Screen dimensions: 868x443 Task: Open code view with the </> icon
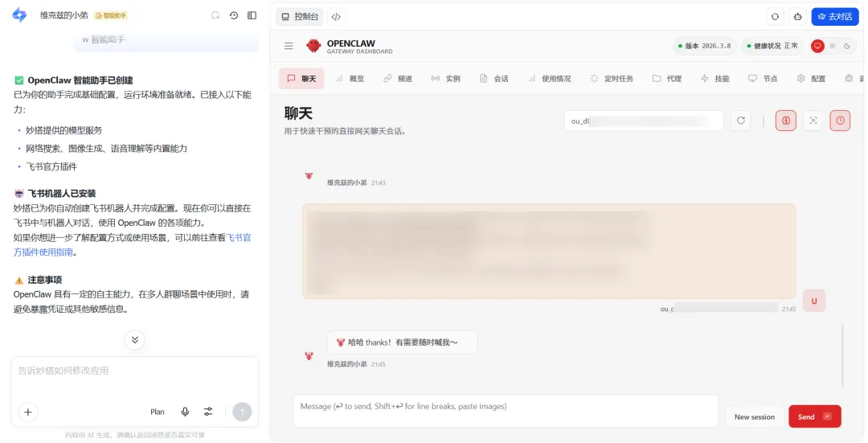pyautogui.click(x=336, y=17)
